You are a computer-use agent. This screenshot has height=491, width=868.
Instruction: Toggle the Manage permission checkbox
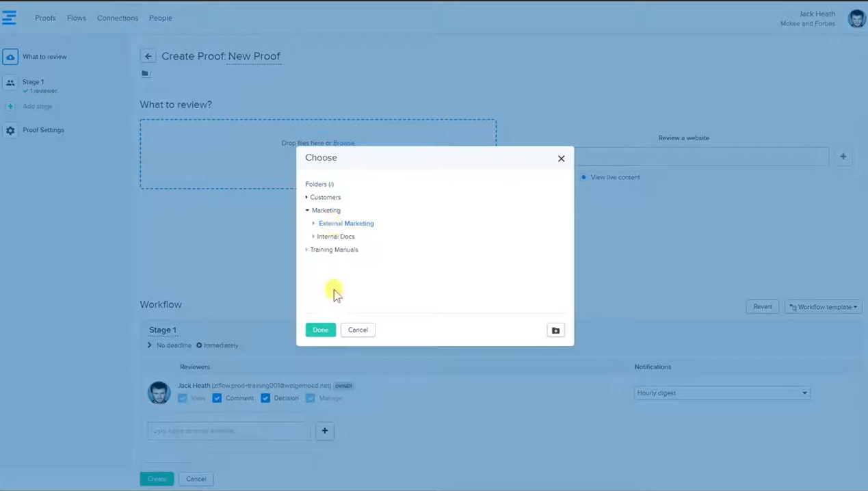(x=311, y=398)
